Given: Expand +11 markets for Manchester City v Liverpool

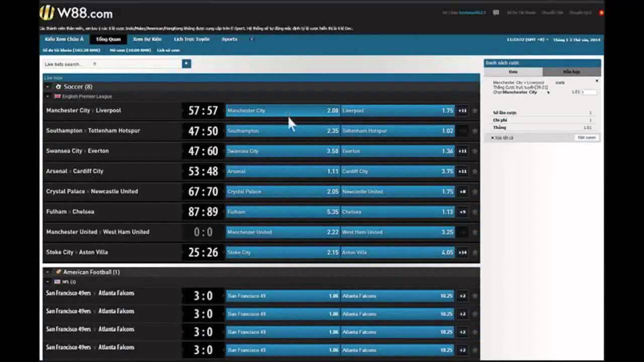Looking at the screenshot, I should coord(462,111).
